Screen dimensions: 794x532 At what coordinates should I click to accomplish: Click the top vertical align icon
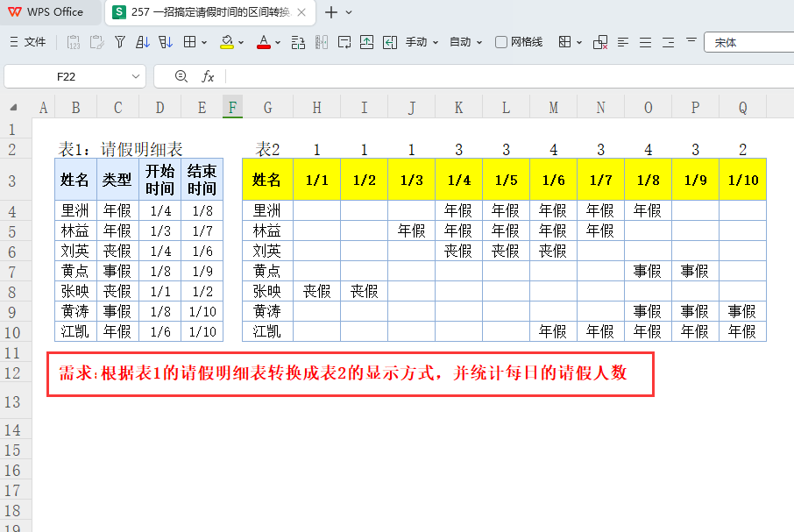click(691, 40)
